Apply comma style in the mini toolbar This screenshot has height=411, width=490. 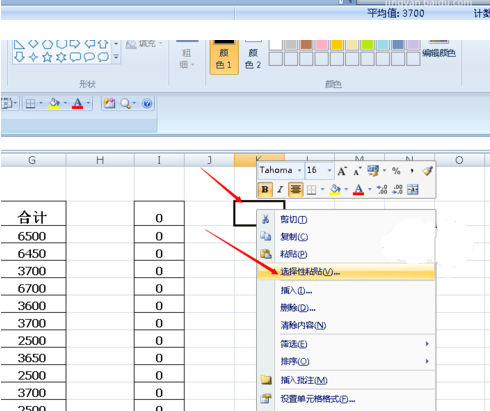click(x=412, y=171)
